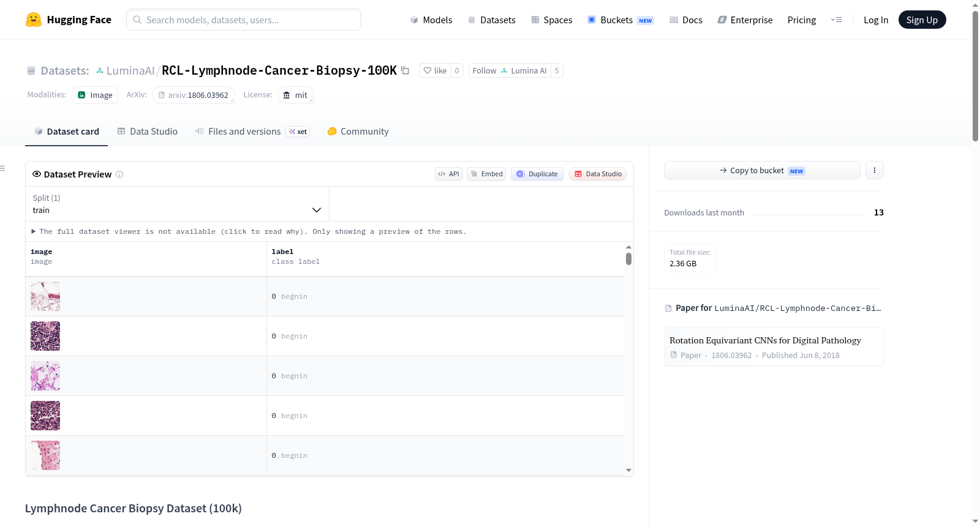Screen dimensions: 980x527
Task: Click Downloads last month value 13
Action: point(879,212)
